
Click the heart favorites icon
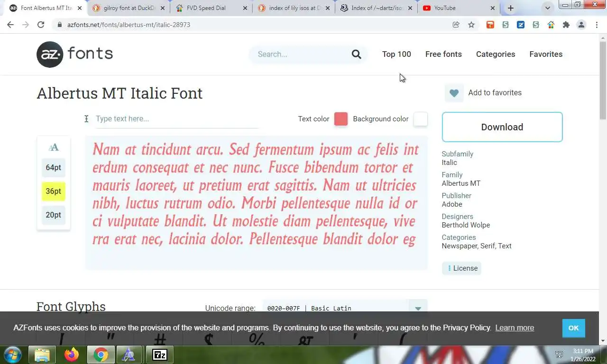(x=454, y=93)
